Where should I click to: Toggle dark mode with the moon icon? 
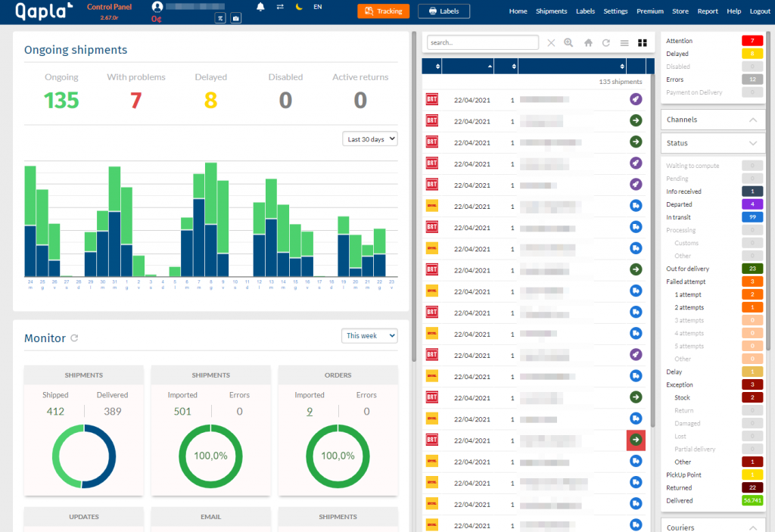(x=299, y=7)
